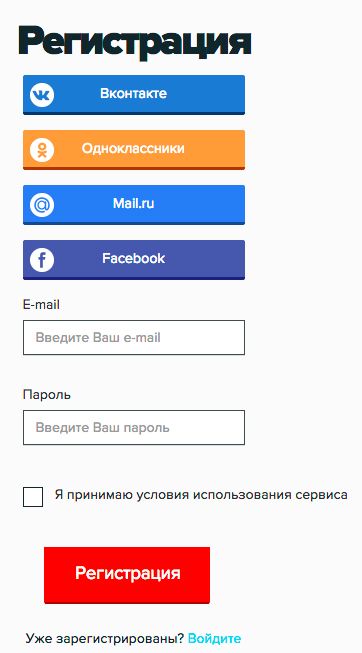The width and height of the screenshot is (362, 653).
Task: Click the Facebook f icon
Action: (x=42, y=259)
